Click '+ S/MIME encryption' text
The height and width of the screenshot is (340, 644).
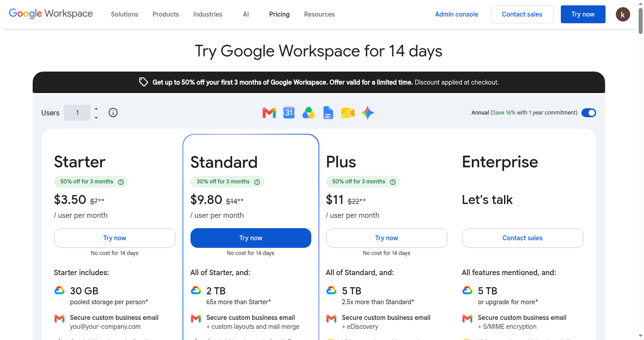[507, 327]
